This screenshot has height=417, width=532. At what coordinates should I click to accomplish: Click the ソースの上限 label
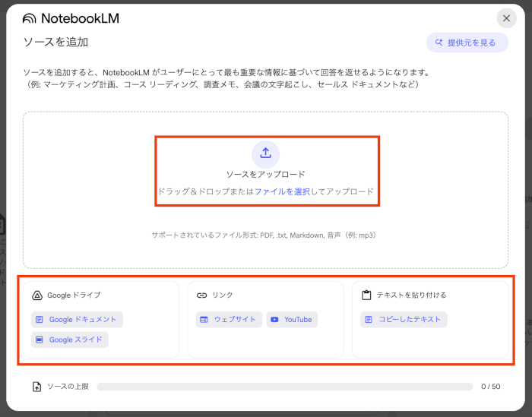(68, 387)
